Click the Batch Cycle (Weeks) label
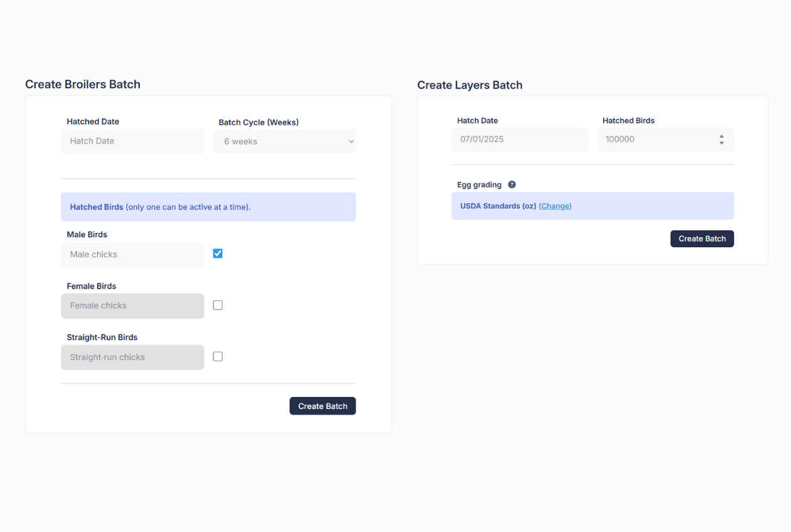Image resolution: width=791 pixels, height=532 pixels. coord(259,122)
